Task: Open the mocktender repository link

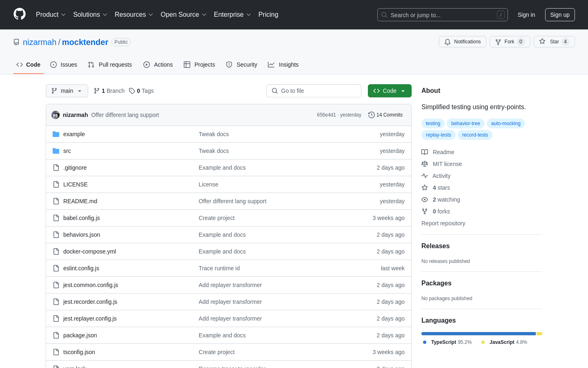Action: (x=85, y=42)
